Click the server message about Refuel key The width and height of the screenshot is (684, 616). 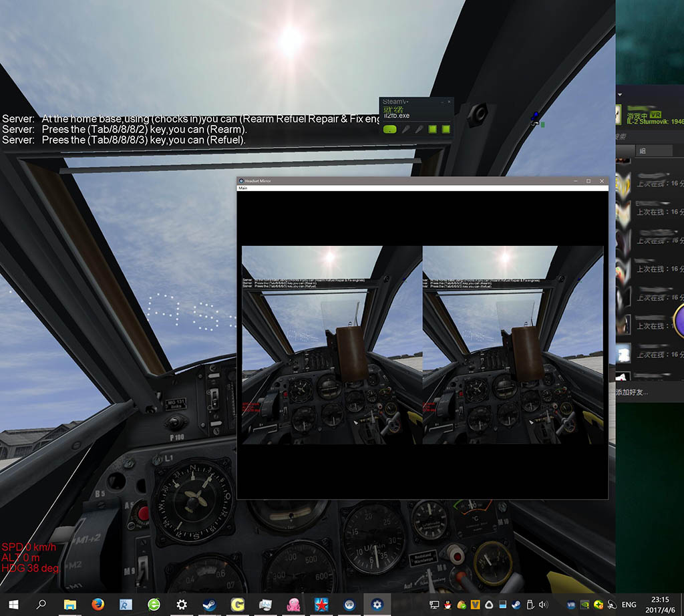coord(124,140)
